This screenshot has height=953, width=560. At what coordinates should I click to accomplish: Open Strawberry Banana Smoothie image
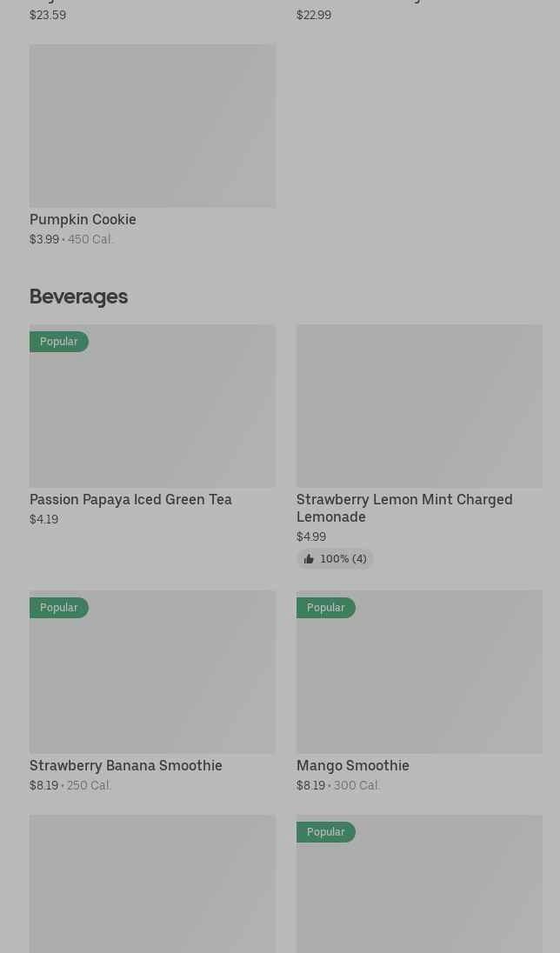point(153,672)
